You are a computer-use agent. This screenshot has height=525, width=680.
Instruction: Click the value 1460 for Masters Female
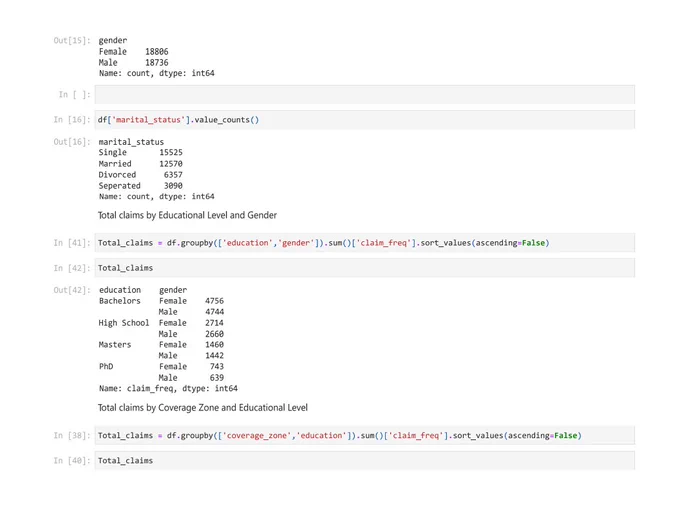pyautogui.click(x=214, y=345)
